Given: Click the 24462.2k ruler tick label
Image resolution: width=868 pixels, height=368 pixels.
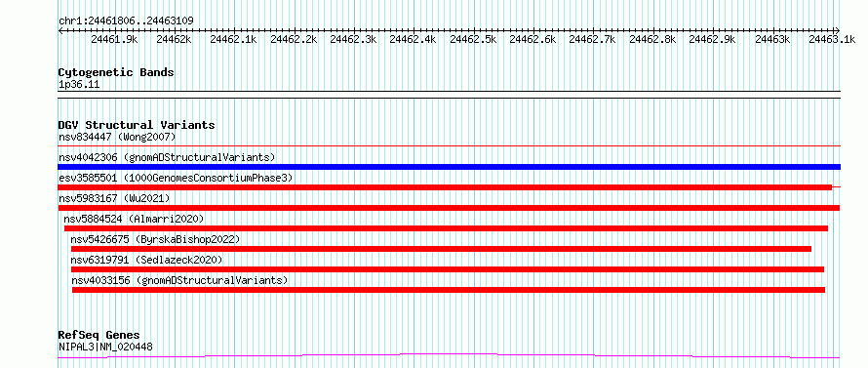Looking at the screenshot, I should click(294, 39).
